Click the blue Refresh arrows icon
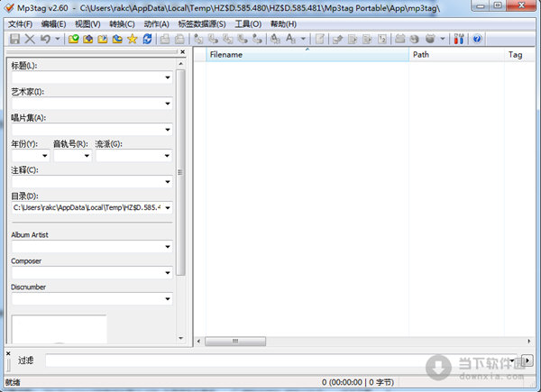 [x=147, y=39]
